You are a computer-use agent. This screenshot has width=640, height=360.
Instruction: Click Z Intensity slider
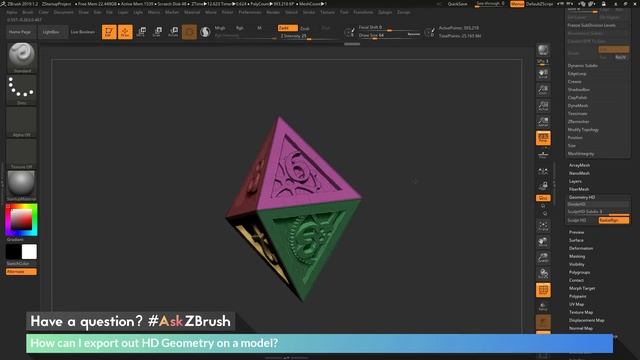pos(309,36)
